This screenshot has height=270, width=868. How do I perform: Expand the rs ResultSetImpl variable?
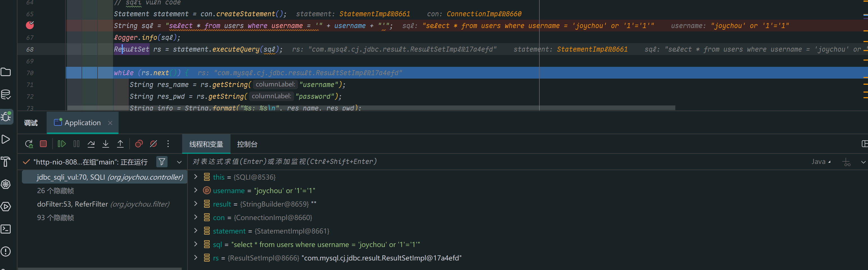point(195,258)
